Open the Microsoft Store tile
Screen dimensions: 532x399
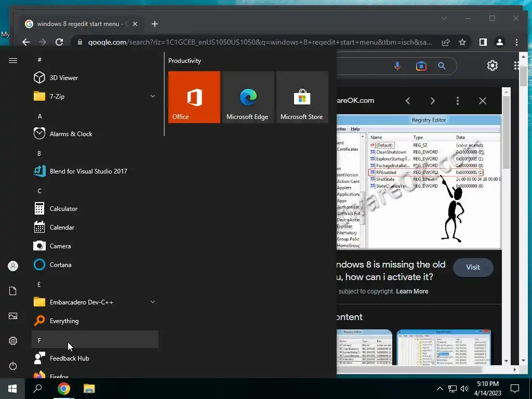302,97
